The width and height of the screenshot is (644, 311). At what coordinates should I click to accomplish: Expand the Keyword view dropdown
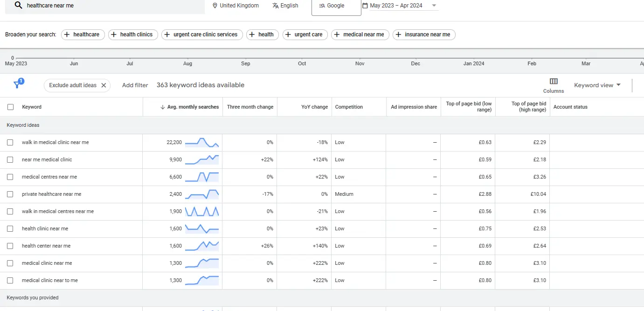pyautogui.click(x=597, y=85)
